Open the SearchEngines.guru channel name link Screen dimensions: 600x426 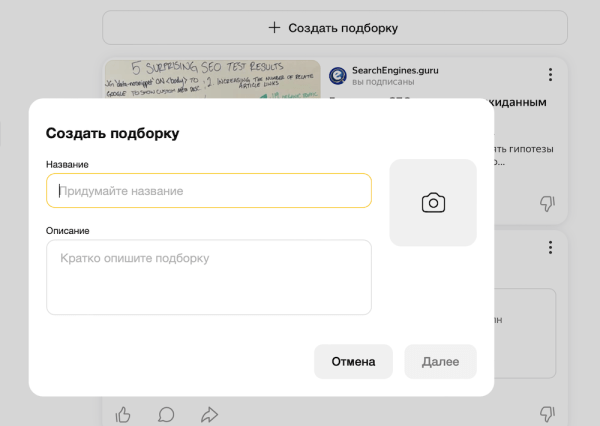[395, 70]
